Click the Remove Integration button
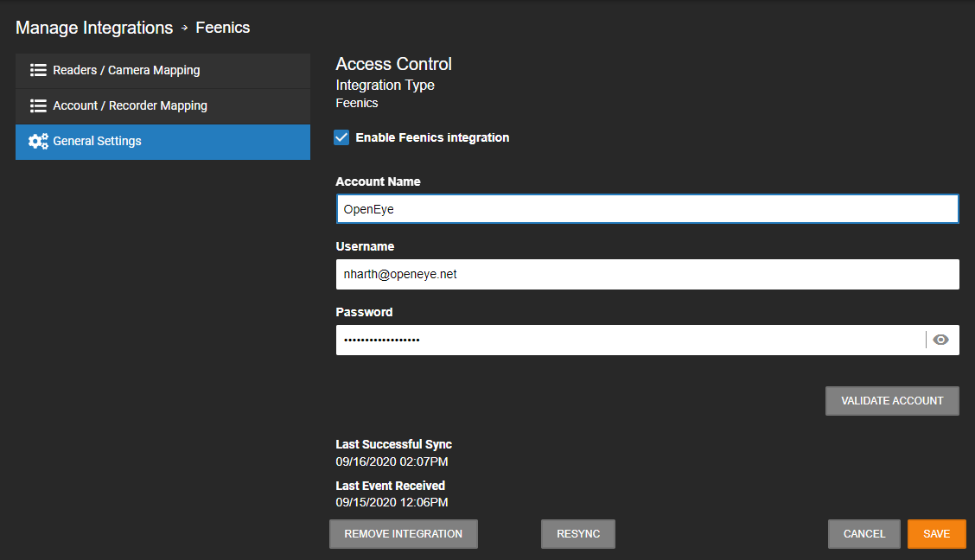Image resolution: width=975 pixels, height=560 pixels. click(404, 534)
